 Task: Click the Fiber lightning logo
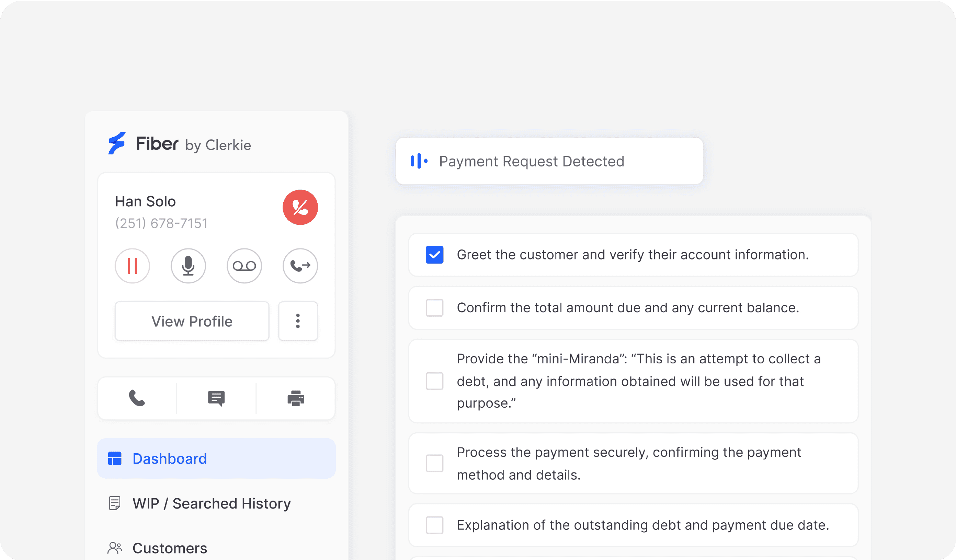coord(117,143)
